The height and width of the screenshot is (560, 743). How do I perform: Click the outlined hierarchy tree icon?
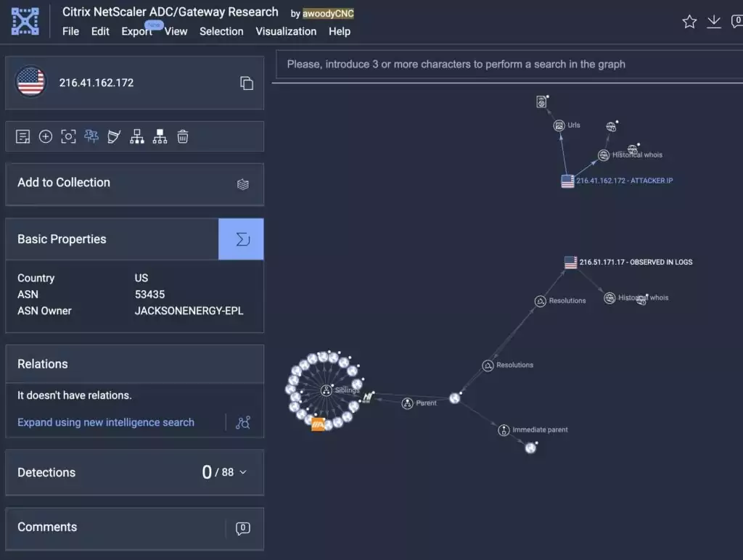pos(137,137)
